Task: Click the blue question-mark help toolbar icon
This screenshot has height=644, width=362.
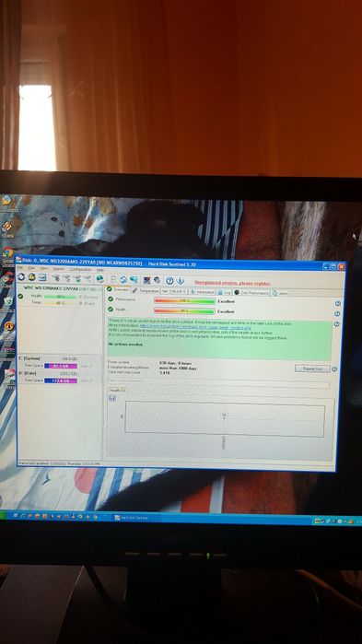Action: point(169,280)
